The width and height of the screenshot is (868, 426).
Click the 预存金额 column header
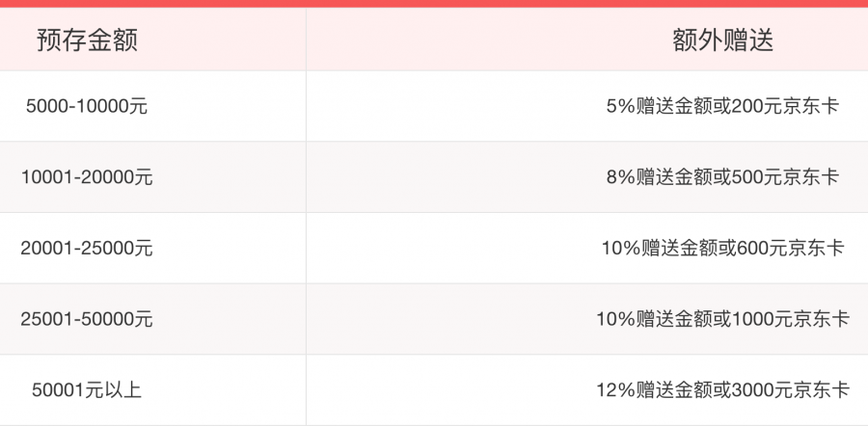(87, 40)
